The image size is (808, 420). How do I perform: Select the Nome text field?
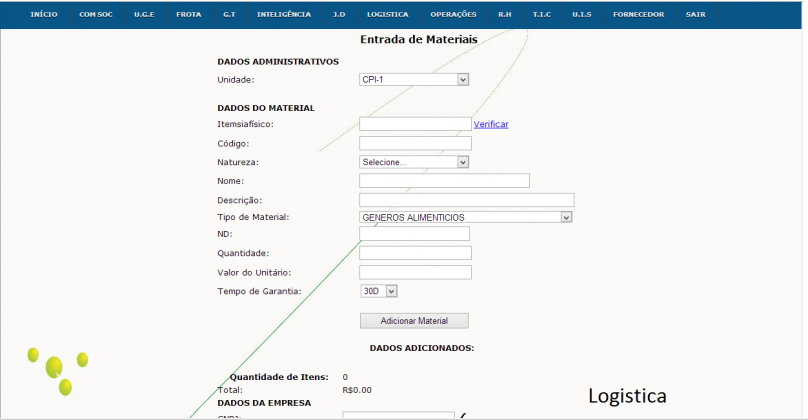(x=444, y=181)
